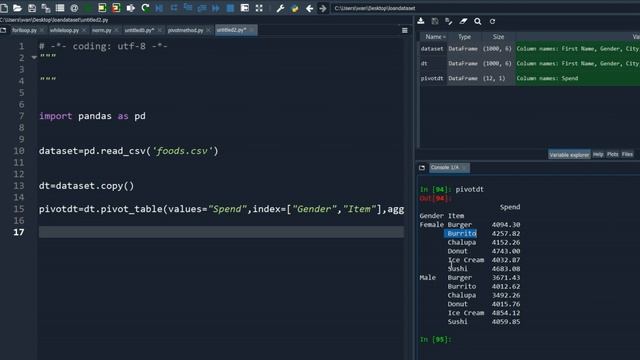Click the working directory path field
640x360 pixels.
click(486, 8)
